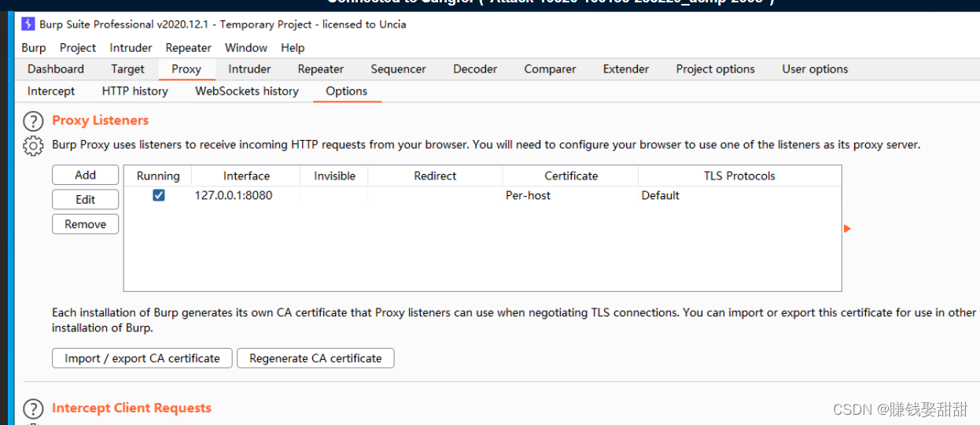The width and height of the screenshot is (980, 425).
Task: Toggle Running checkbox for 127.0.0.1:8080 listener
Action: pyautogui.click(x=159, y=195)
